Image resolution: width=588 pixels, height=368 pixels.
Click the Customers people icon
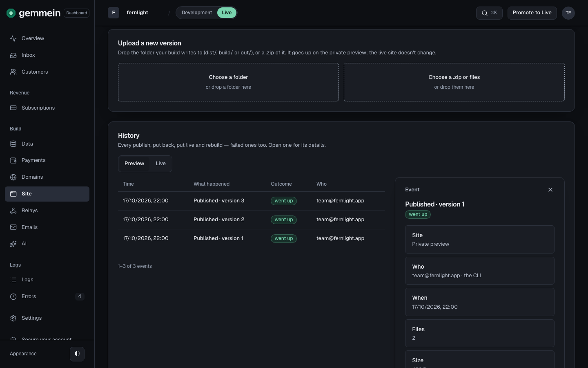click(13, 72)
